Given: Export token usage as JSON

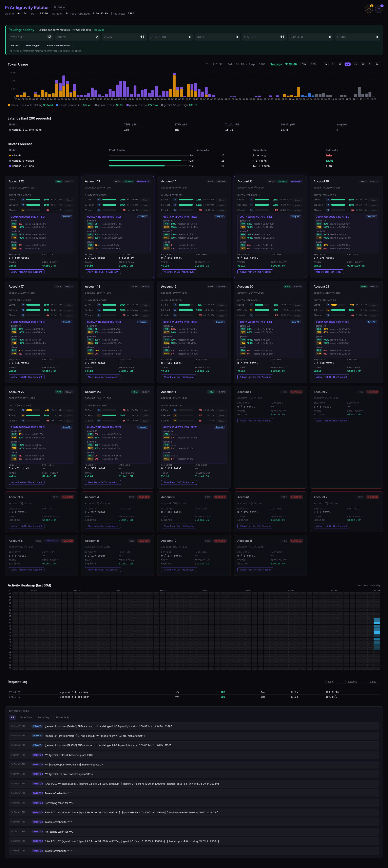Looking at the screenshot, I should [x=313, y=64].
